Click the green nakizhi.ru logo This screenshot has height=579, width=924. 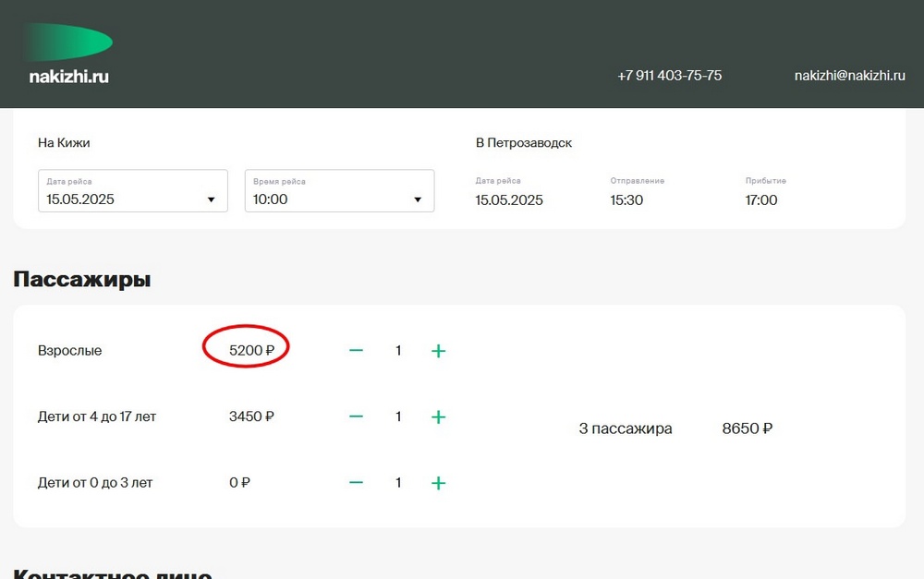(x=69, y=42)
